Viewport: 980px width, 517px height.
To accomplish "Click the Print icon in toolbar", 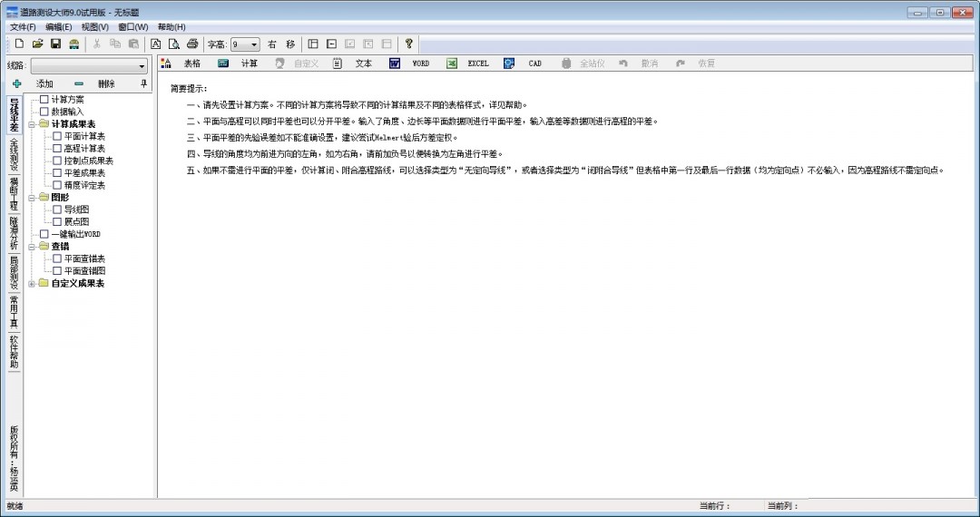I will 191,44.
